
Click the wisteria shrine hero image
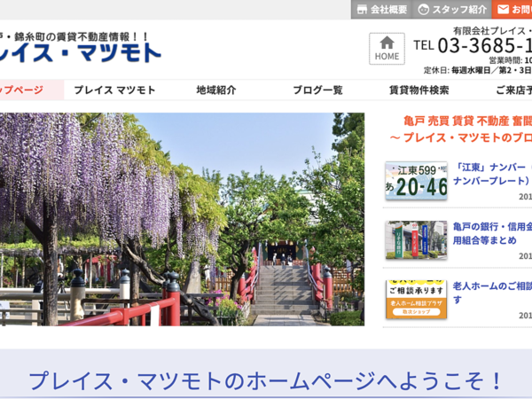182,219
